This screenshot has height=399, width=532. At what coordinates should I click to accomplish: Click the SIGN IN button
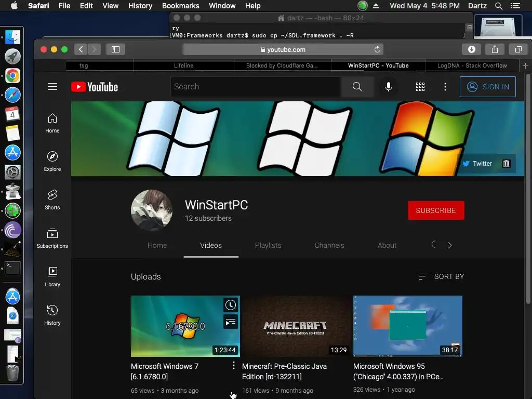(487, 87)
